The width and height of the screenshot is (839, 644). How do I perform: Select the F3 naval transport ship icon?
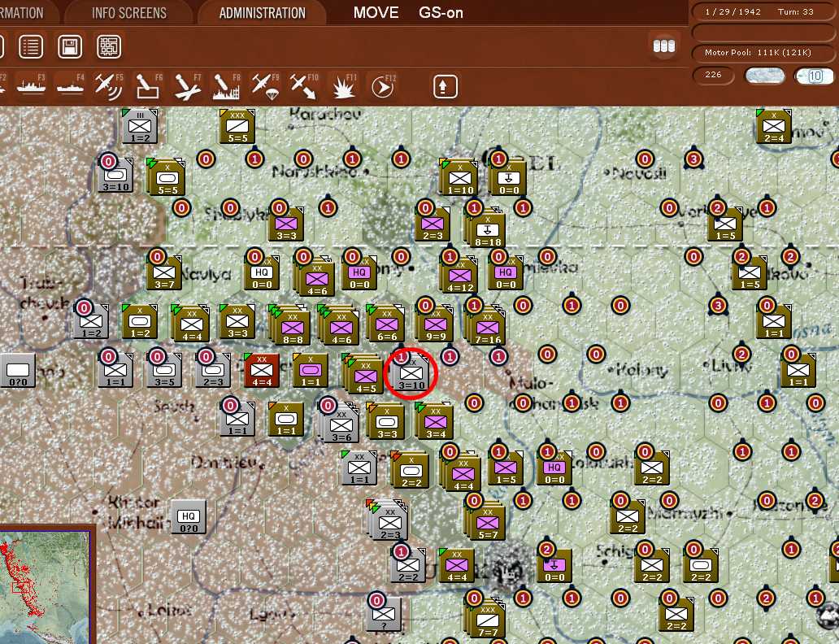click(x=31, y=87)
